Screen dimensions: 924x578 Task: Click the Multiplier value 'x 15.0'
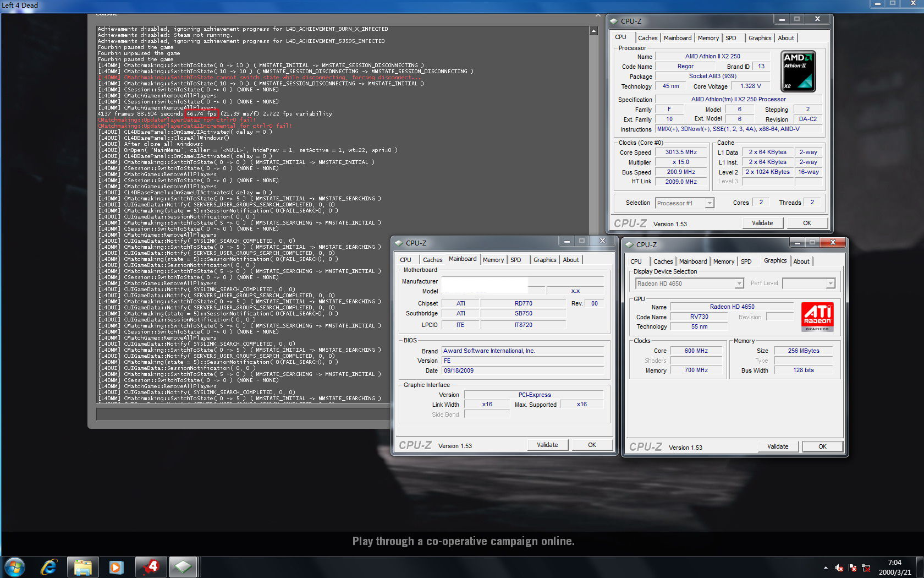click(681, 162)
